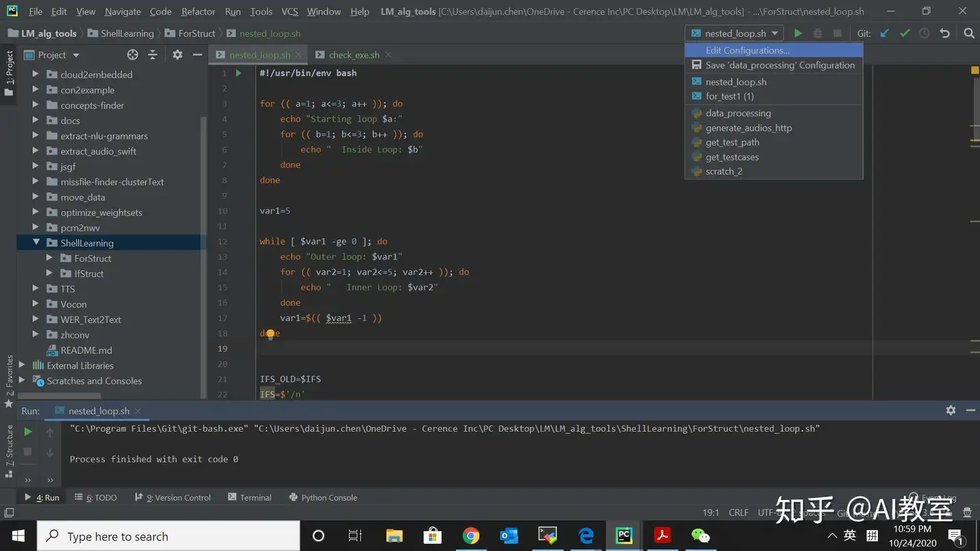Choose Edit Configurations from the list
The height and width of the screenshot is (551, 980).
(747, 50)
